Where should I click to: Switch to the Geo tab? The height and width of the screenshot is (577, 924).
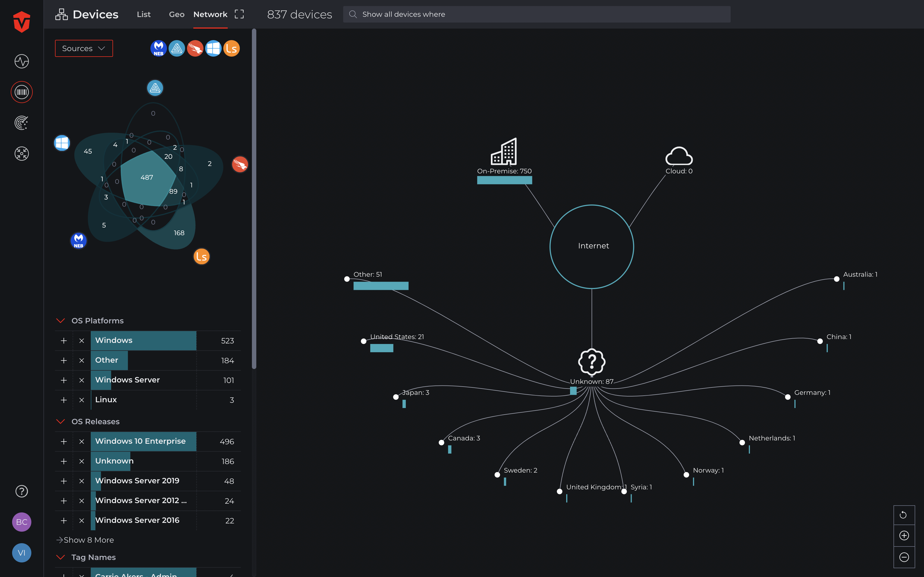pos(176,14)
